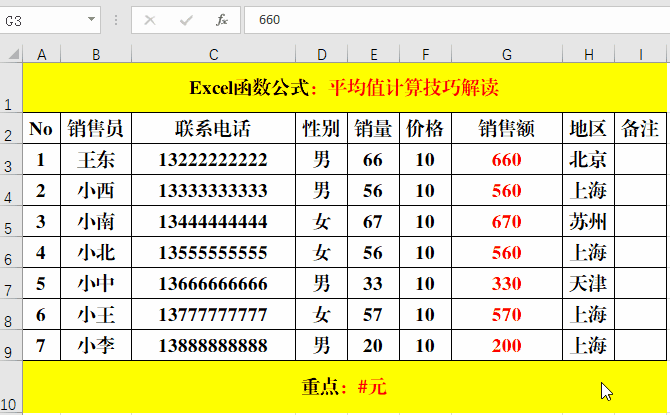Select column H header
The width and height of the screenshot is (670, 415).
[x=589, y=54]
